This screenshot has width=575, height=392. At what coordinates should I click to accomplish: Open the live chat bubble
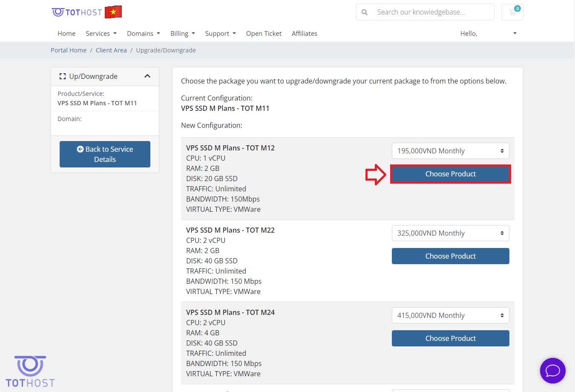(552, 370)
